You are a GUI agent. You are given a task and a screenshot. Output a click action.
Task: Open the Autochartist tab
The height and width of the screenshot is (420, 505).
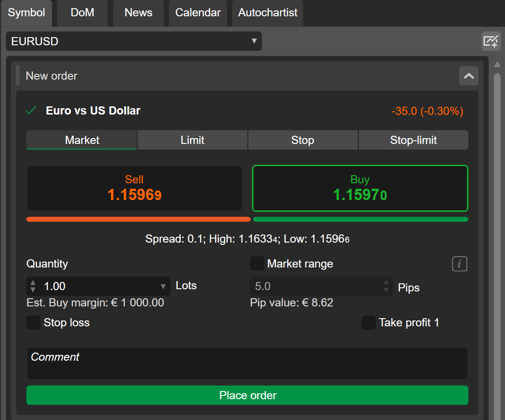[267, 13]
